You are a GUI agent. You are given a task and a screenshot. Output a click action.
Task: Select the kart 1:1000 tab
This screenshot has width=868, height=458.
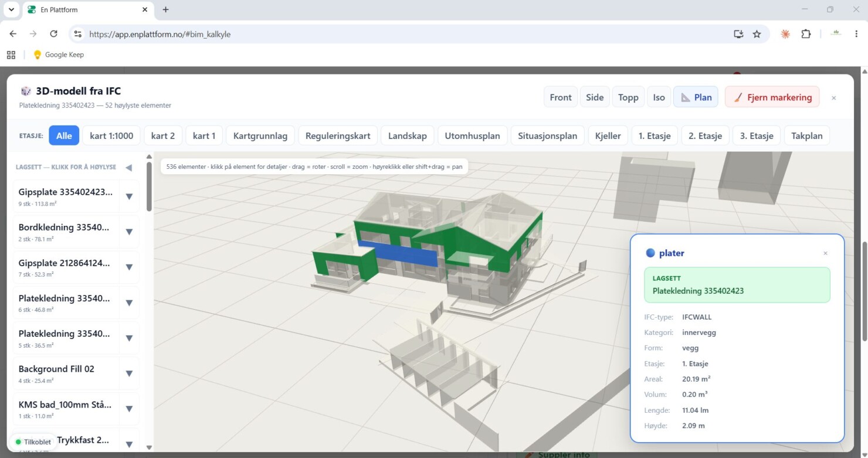pos(111,135)
